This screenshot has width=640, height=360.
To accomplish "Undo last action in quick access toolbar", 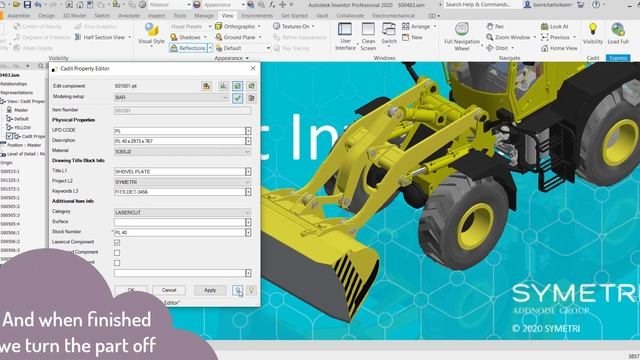I will point(38,4).
